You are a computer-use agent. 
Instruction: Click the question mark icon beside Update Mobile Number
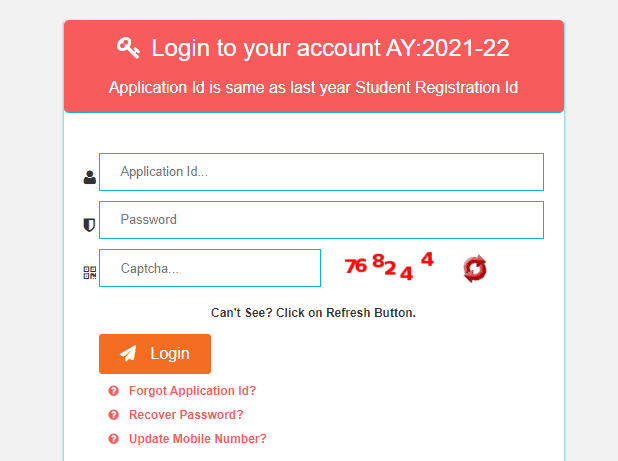[113, 439]
